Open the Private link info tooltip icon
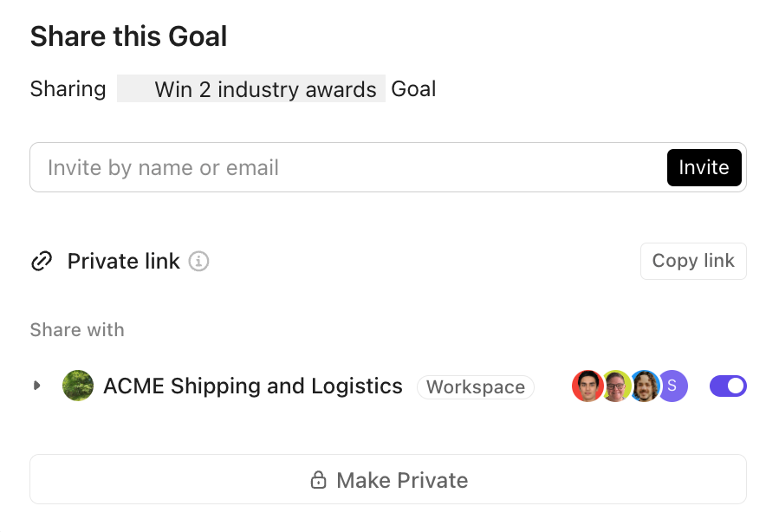766x532 pixels. [198, 261]
